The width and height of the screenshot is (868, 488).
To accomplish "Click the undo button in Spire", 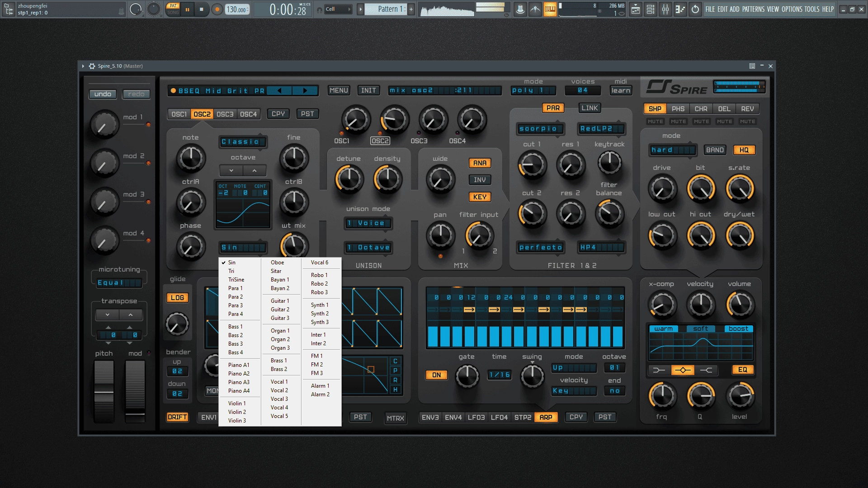I will (103, 94).
